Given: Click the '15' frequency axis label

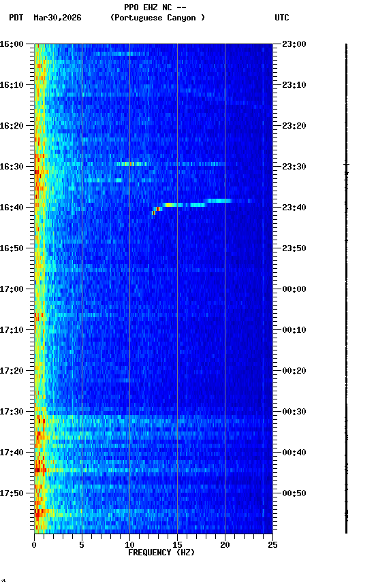Looking at the screenshot, I should click(177, 545).
